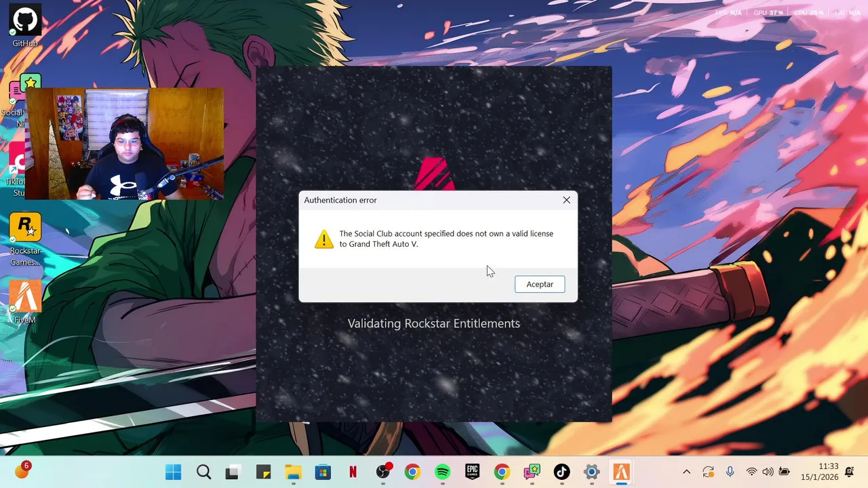Show hidden system tray icons
This screenshot has height=488, width=868.
[686, 472]
